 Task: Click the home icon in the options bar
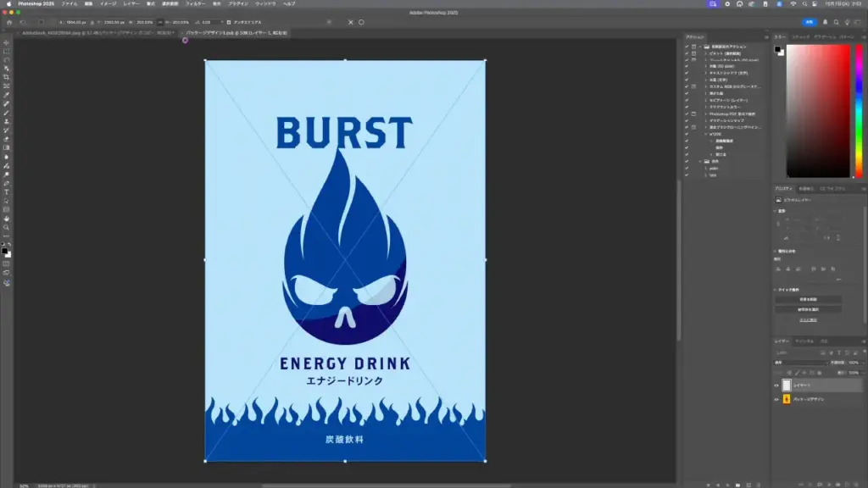coord(9,22)
